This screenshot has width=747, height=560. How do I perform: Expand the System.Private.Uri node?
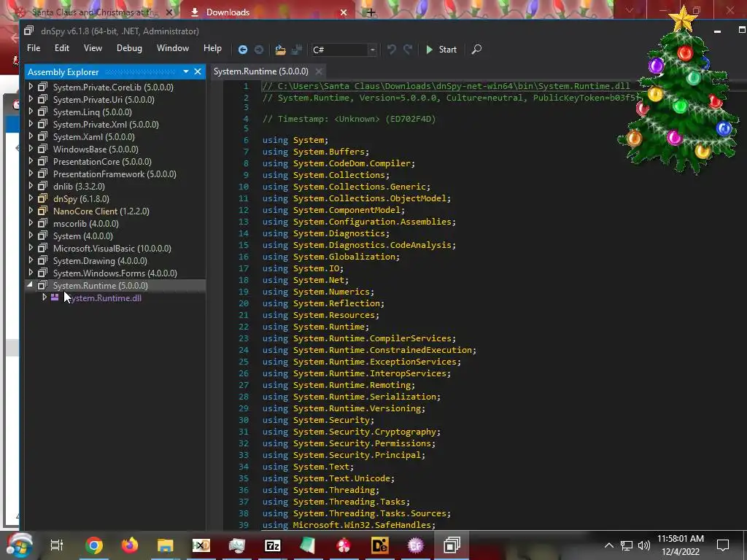pyautogui.click(x=31, y=99)
